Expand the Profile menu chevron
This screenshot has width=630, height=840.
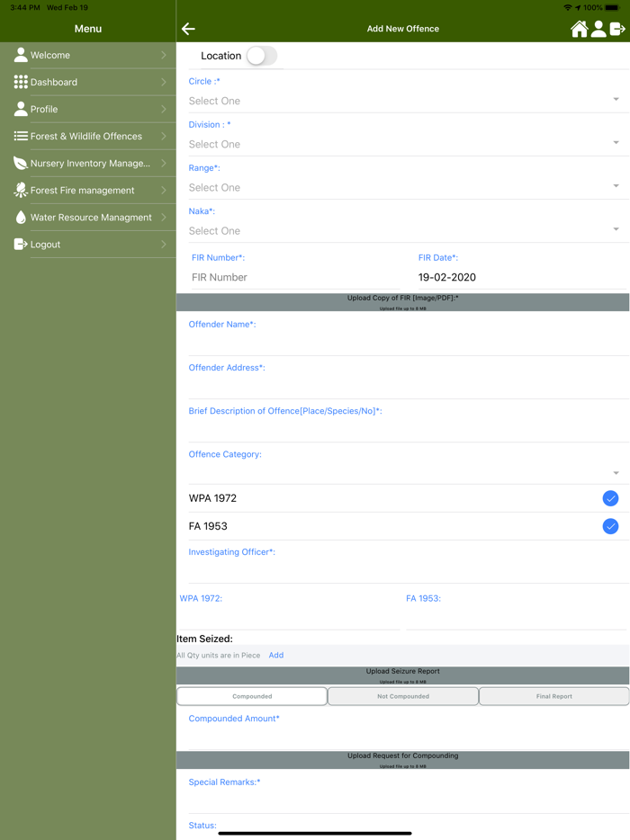click(164, 109)
